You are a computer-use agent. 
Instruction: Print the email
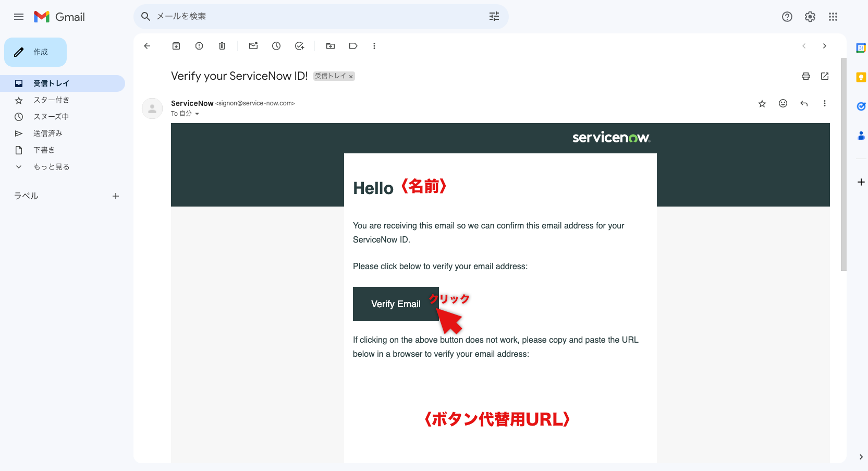tap(805, 76)
